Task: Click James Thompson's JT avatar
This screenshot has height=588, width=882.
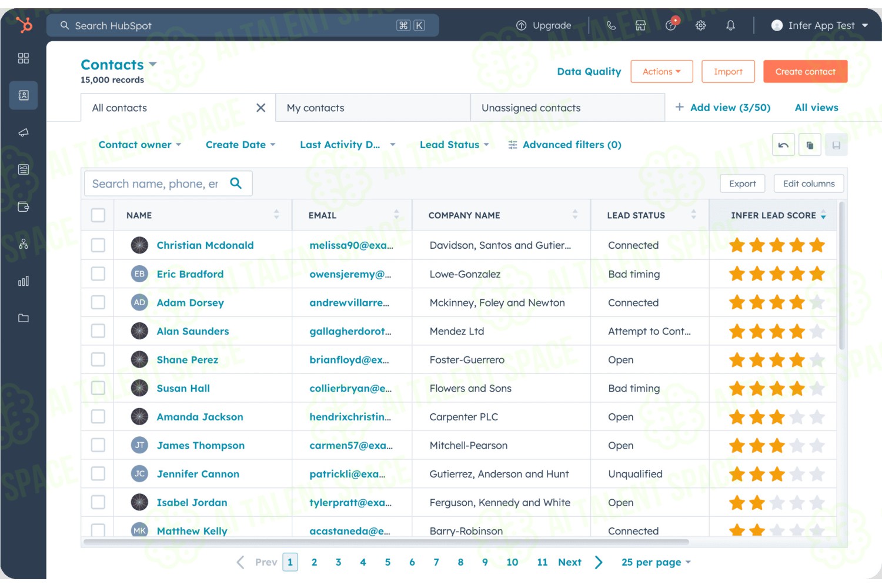Action: (139, 445)
